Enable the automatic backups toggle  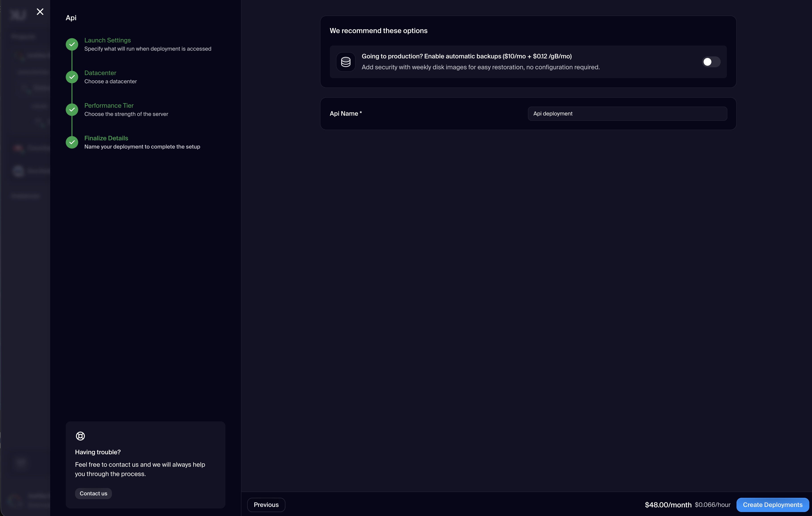coord(711,62)
